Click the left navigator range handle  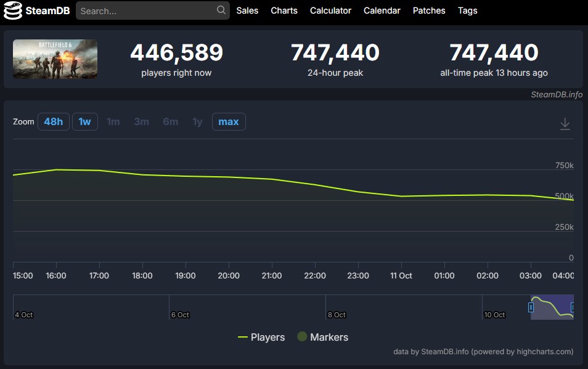click(x=531, y=307)
